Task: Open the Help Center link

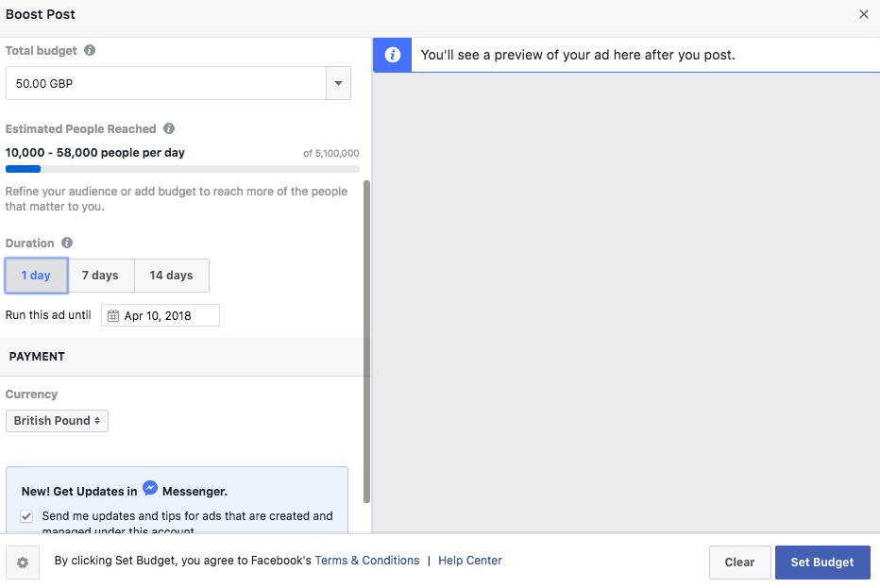Action: 469,561
